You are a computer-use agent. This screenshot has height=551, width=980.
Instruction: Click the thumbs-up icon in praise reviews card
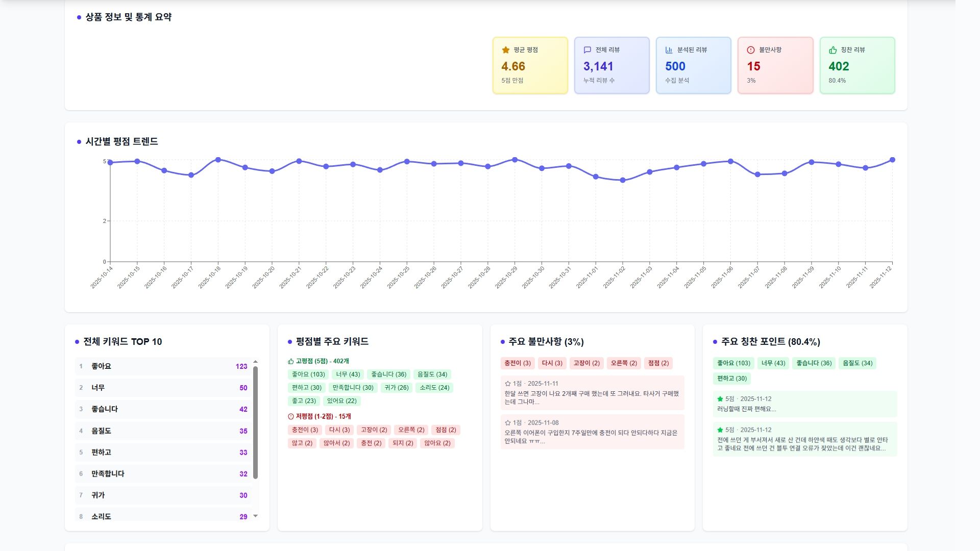833,50
